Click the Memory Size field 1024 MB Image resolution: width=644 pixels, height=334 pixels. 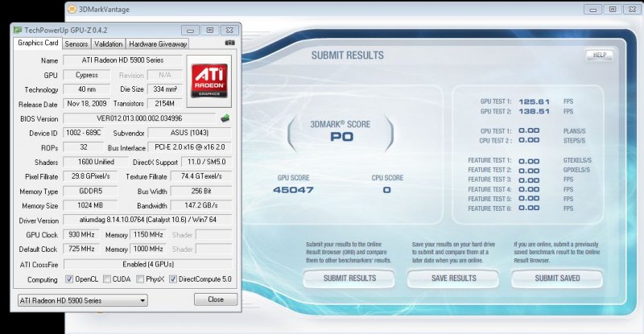[x=90, y=205]
